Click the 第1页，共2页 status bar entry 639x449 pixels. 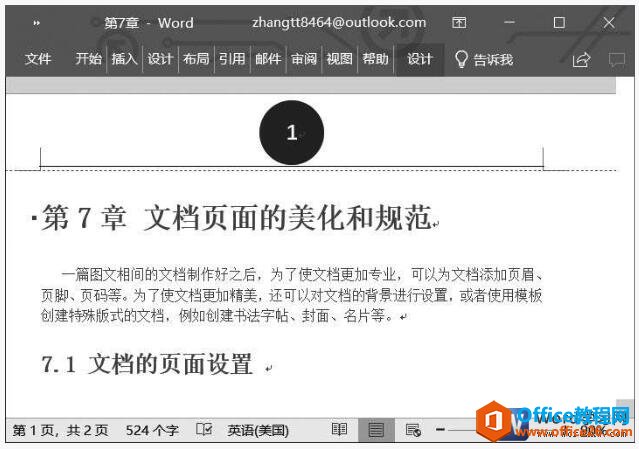(60, 430)
